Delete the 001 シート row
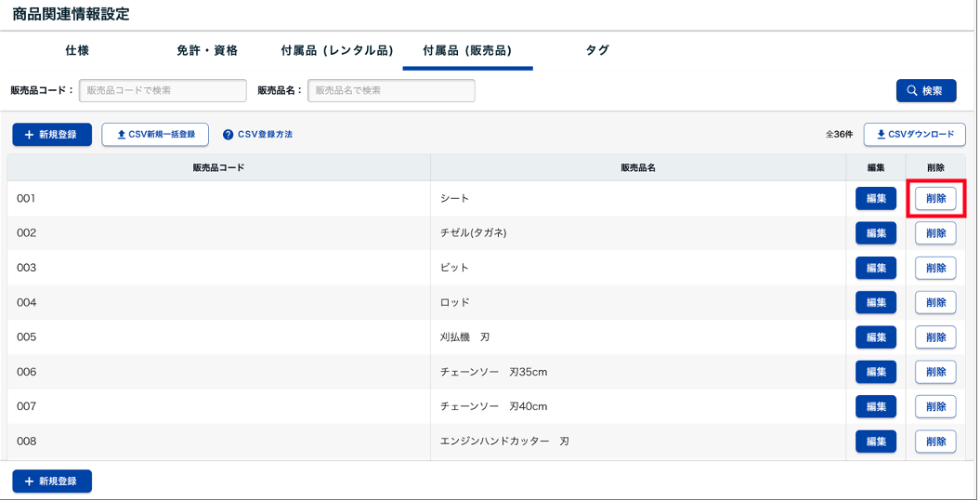 point(935,198)
